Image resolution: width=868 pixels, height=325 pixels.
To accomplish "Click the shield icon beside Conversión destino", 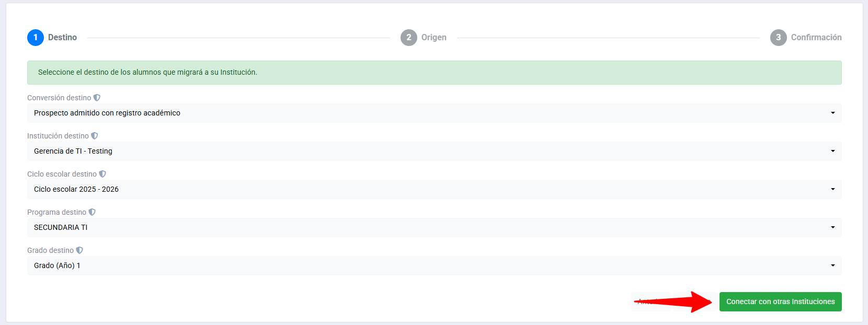I will (97, 98).
